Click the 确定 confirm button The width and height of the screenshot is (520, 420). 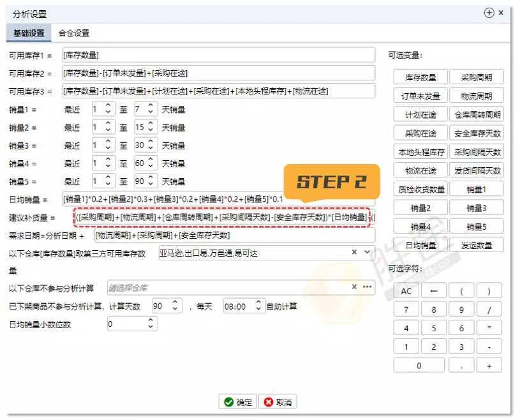[237, 402]
